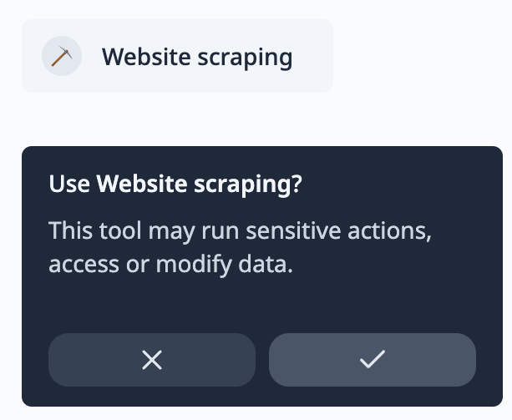Click the tick icon in the dialog
The image size is (512, 420).
point(373,359)
